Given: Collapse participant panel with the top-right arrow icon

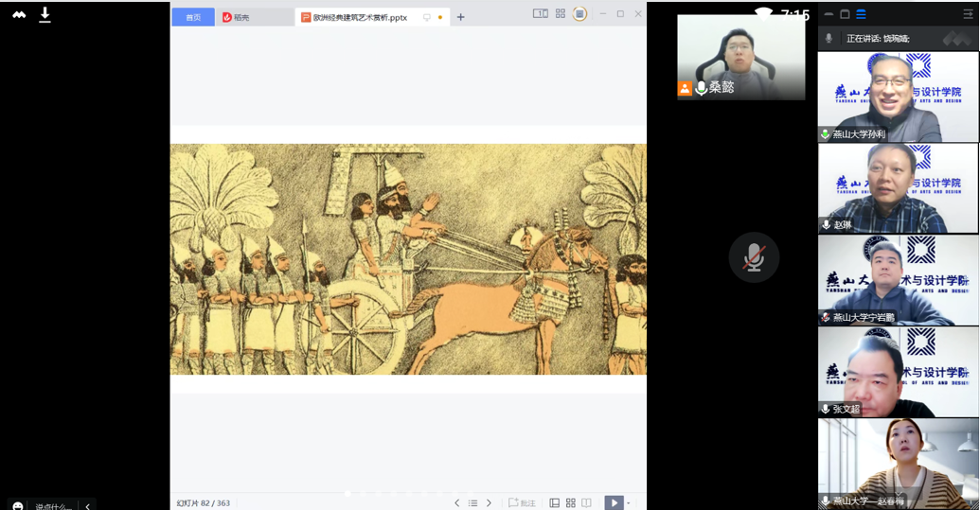Looking at the screenshot, I should tap(968, 14).
